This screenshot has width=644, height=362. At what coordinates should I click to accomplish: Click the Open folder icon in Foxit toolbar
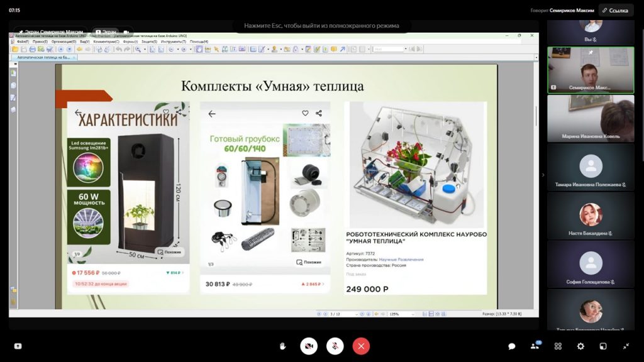15,49
